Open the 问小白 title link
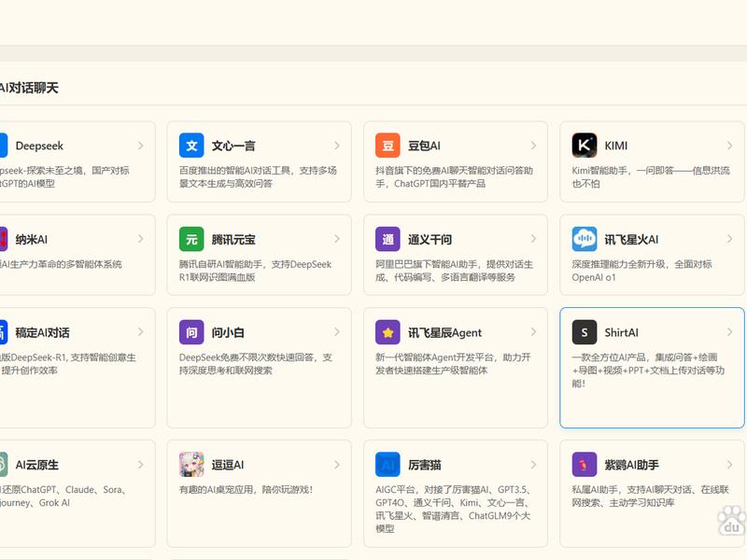747x560 pixels. 228,333
